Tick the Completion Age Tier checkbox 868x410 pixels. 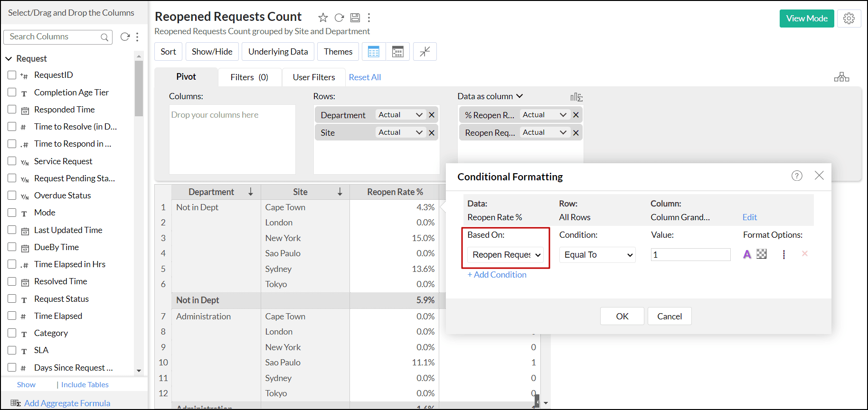pyautogui.click(x=12, y=92)
